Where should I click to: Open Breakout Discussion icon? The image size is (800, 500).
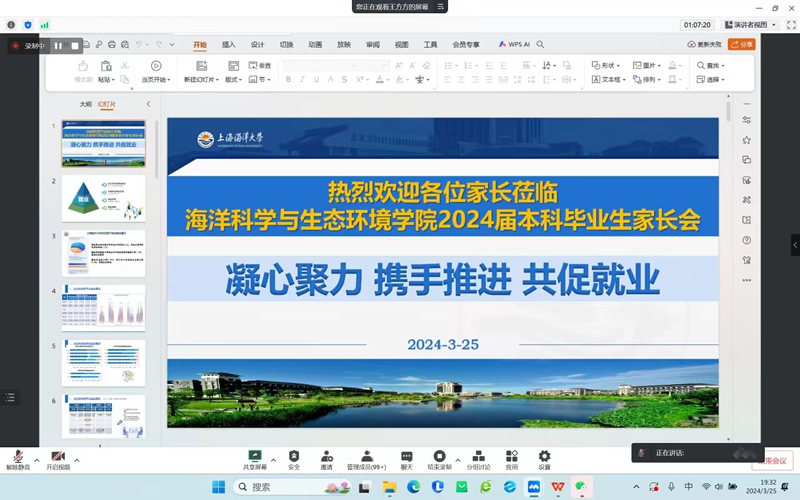pyautogui.click(x=478, y=458)
